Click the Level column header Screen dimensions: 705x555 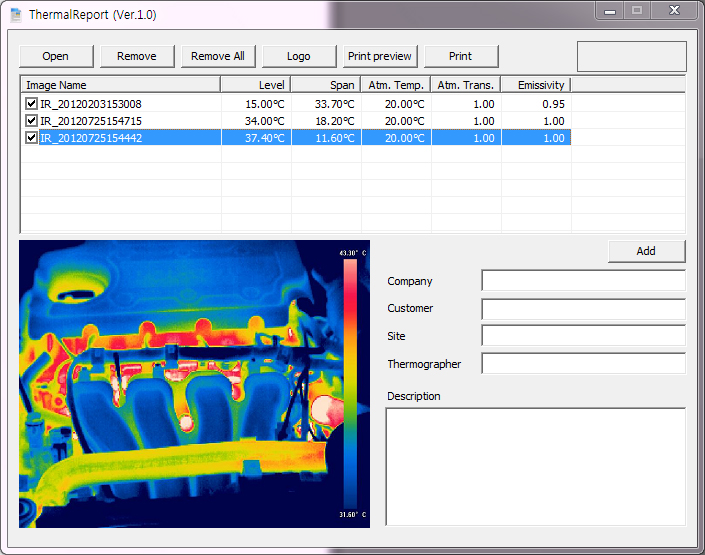pyautogui.click(x=256, y=85)
